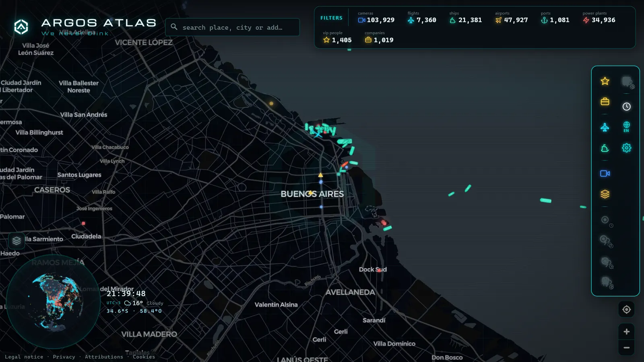Open the map layers button near Sarmiento
The height and width of the screenshot is (362, 644).
tap(17, 241)
